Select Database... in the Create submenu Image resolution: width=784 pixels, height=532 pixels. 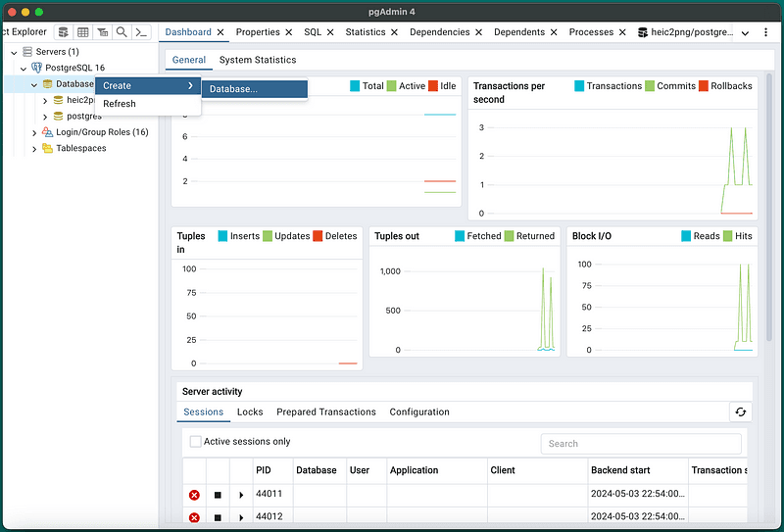coord(255,89)
